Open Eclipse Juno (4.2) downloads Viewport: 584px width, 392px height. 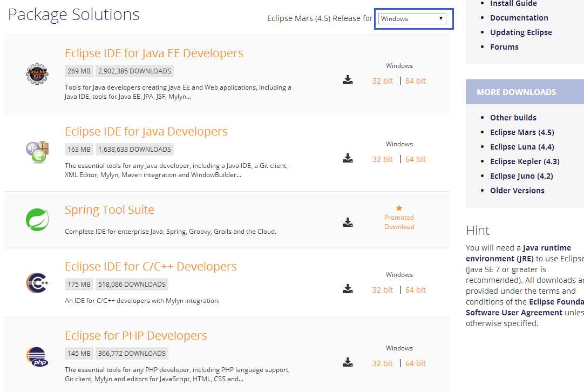coord(521,176)
